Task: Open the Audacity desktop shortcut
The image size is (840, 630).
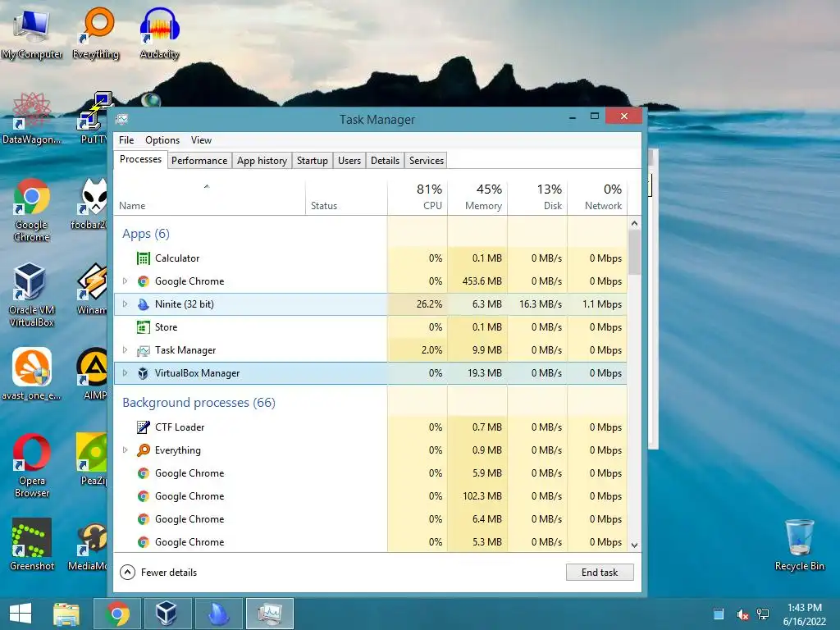Action: pyautogui.click(x=159, y=33)
